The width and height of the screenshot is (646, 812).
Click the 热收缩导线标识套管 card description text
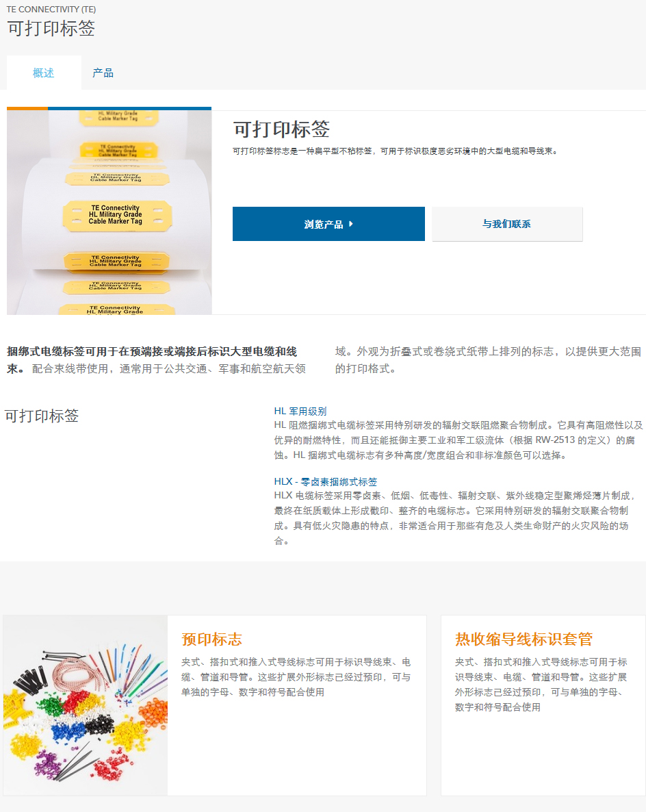coord(541,684)
